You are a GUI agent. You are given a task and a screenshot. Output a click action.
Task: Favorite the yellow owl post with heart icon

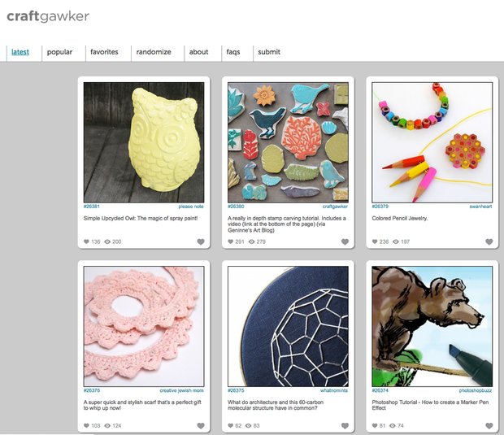pyautogui.click(x=201, y=241)
